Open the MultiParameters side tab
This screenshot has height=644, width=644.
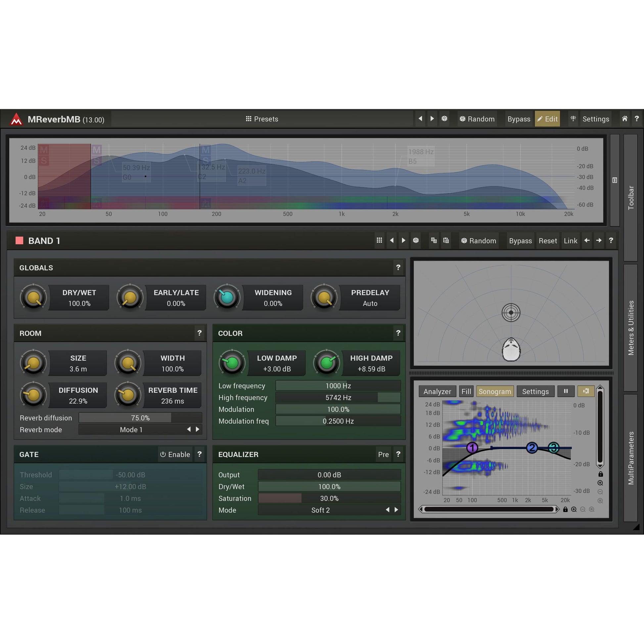[631, 458]
